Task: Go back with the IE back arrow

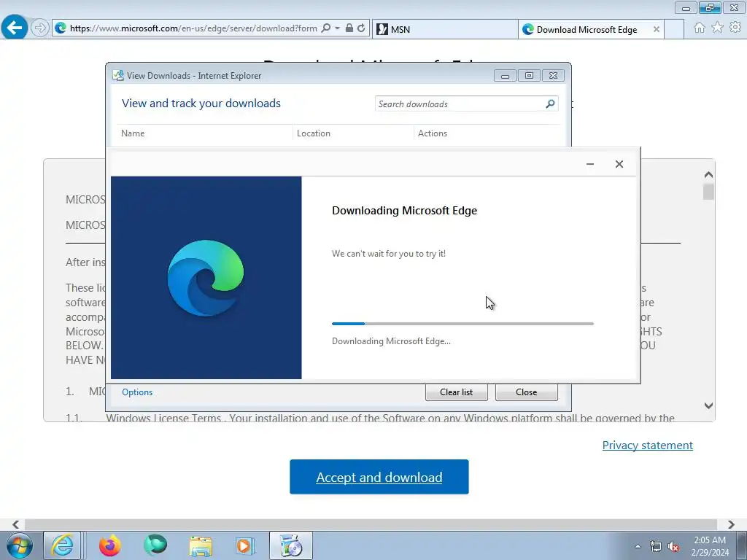Action: pyautogui.click(x=15, y=27)
